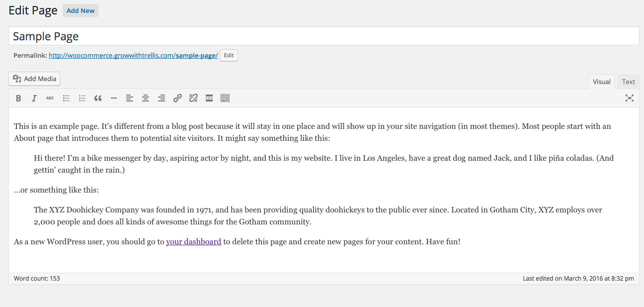This screenshot has width=644, height=307.
Task: Switch to the Text editor tab
Action: coord(628,81)
